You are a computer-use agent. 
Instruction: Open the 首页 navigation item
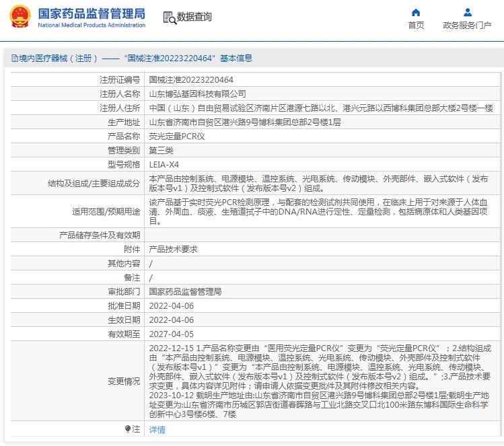(x=416, y=26)
